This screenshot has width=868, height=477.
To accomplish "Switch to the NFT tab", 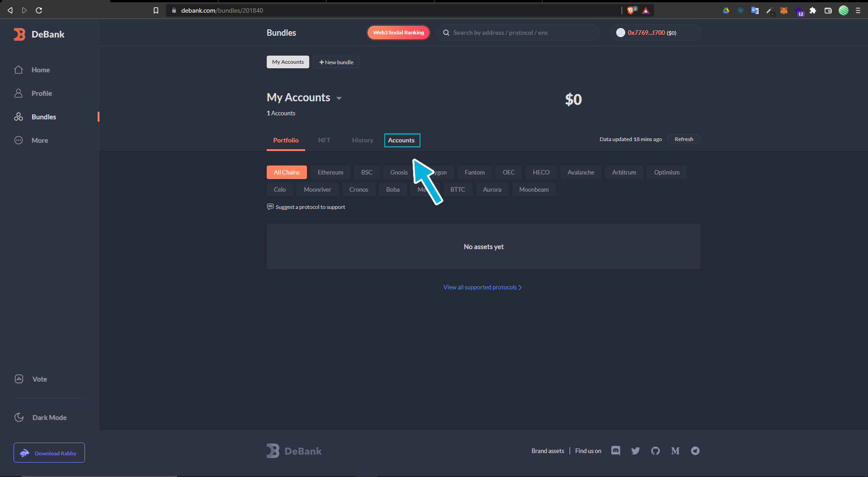I will point(324,140).
